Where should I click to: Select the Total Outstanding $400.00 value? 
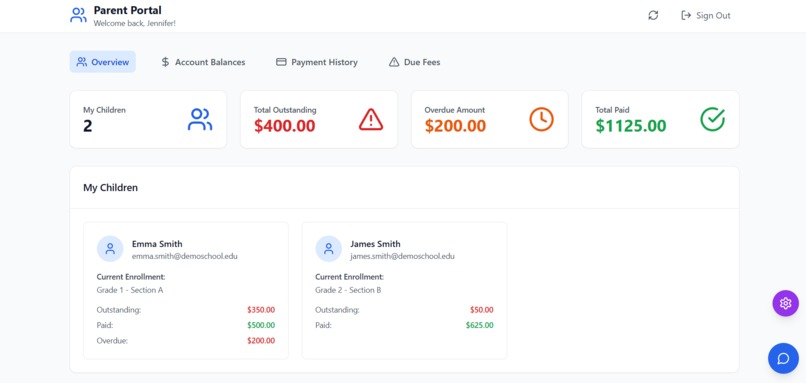tap(284, 126)
